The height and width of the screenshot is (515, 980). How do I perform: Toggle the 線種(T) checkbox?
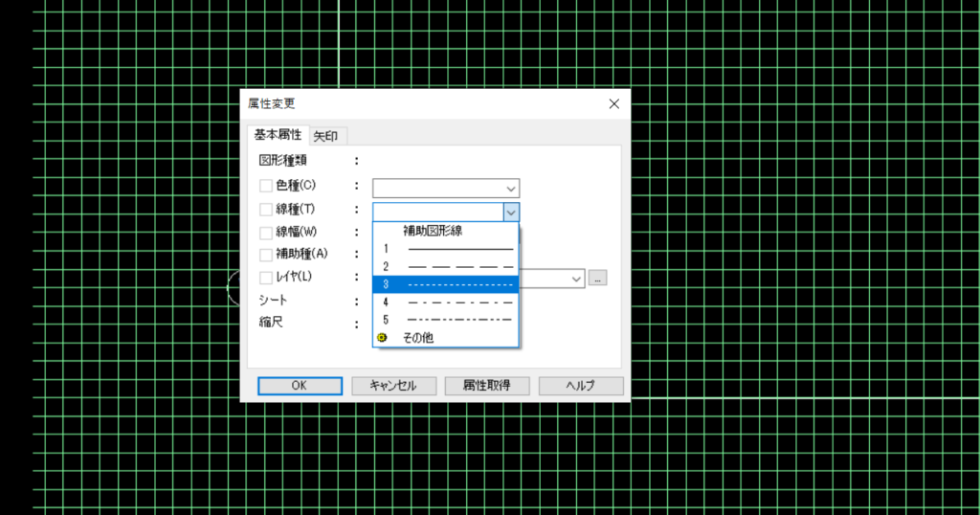266,209
